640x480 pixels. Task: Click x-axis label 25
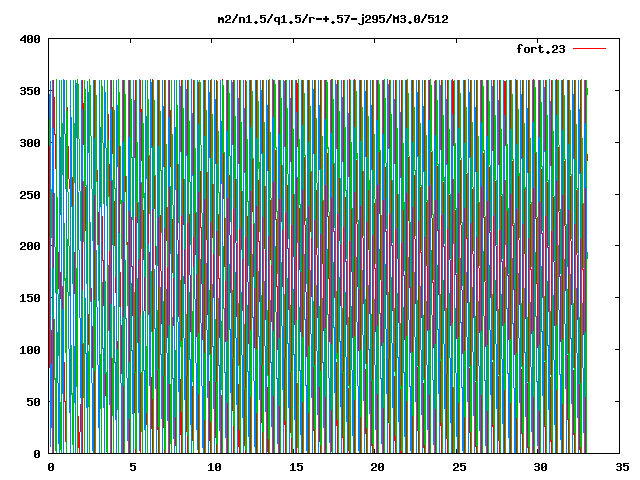point(459,467)
